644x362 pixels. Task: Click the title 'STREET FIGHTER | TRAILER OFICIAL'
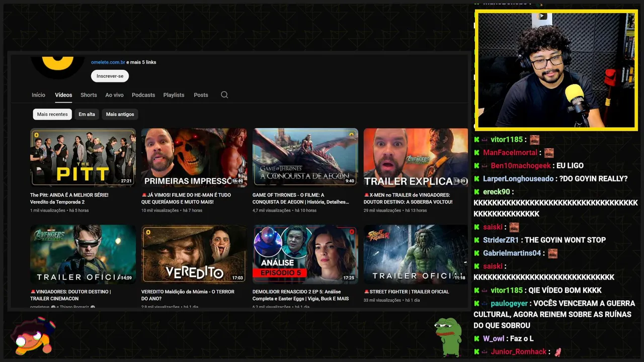click(407, 292)
